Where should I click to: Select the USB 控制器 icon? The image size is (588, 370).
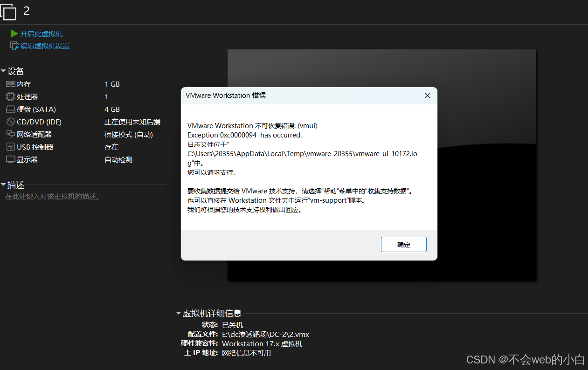[x=10, y=147]
